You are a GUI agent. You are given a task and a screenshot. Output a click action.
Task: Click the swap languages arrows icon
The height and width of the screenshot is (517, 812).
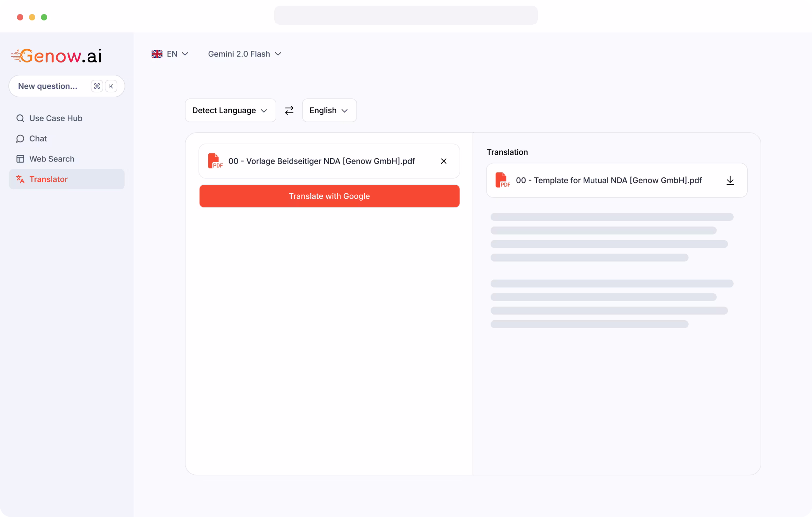(x=289, y=110)
